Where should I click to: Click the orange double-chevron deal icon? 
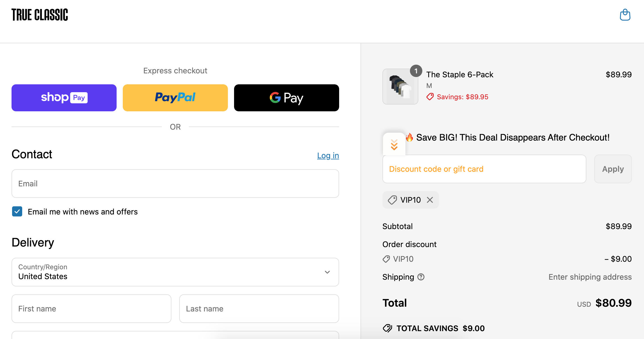[x=394, y=144]
